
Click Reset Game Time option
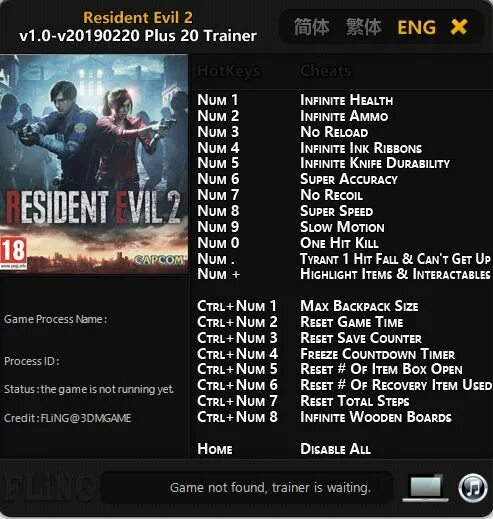click(352, 322)
